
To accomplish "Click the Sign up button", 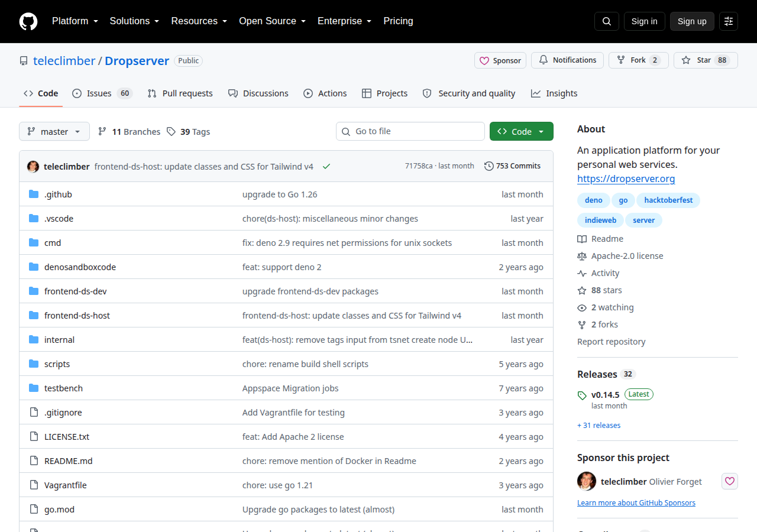I will coord(692,21).
